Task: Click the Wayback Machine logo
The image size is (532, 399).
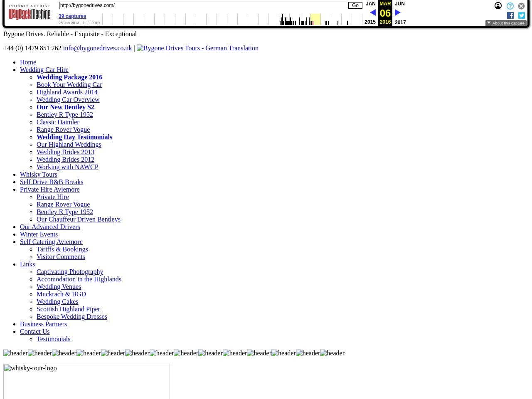Action: [30, 12]
